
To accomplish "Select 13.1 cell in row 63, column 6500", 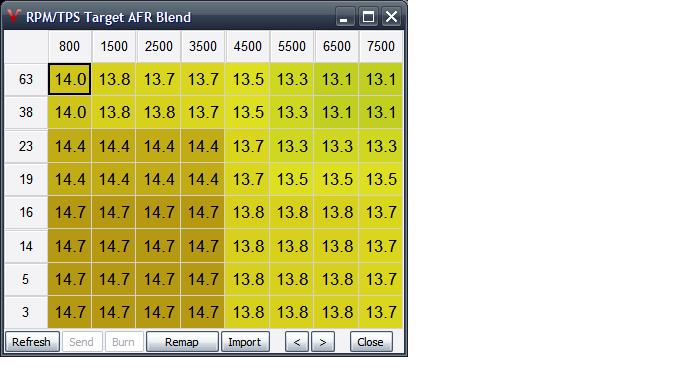I will pos(337,79).
